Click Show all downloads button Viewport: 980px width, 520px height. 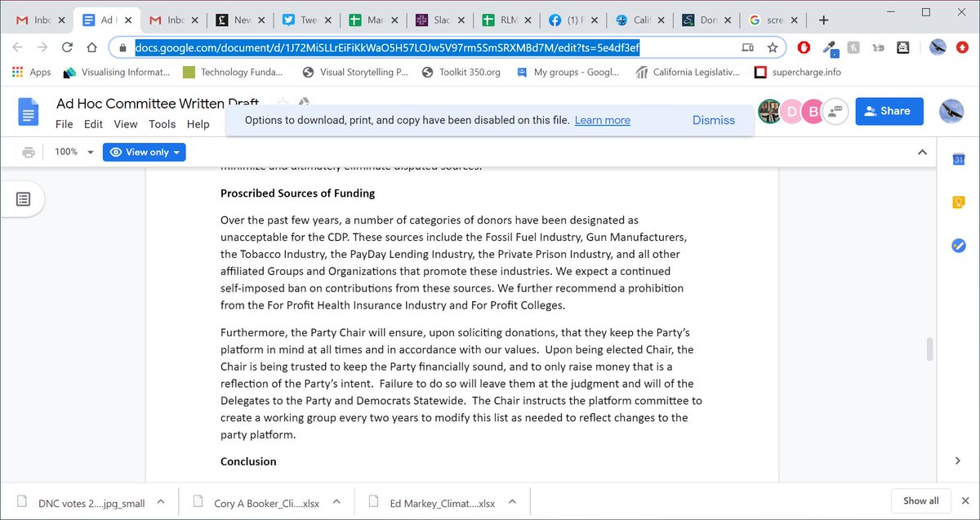(920, 500)
